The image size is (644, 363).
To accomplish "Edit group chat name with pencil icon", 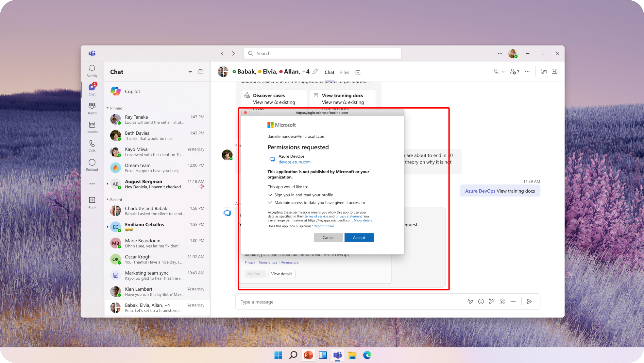I will (315, 72).
